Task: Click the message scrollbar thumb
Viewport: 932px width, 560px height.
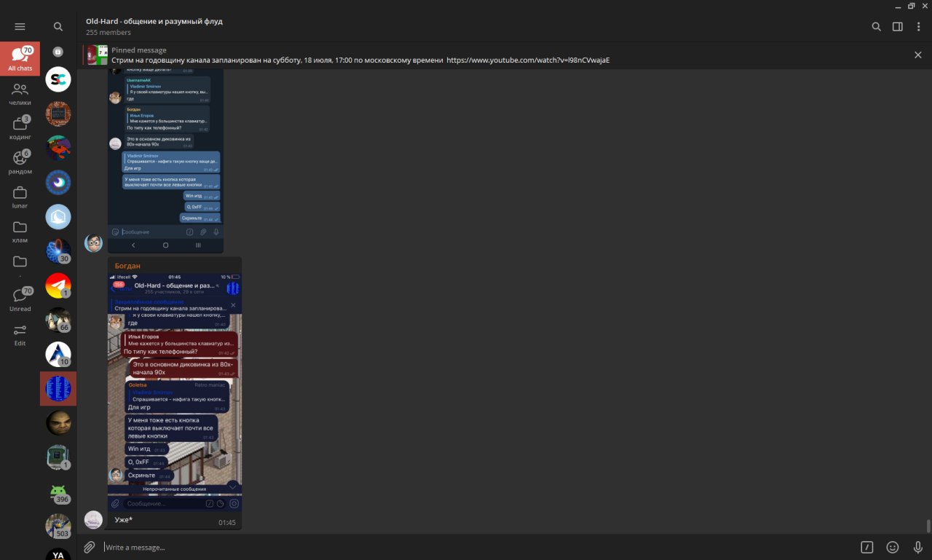Action: tap(928, 526)
